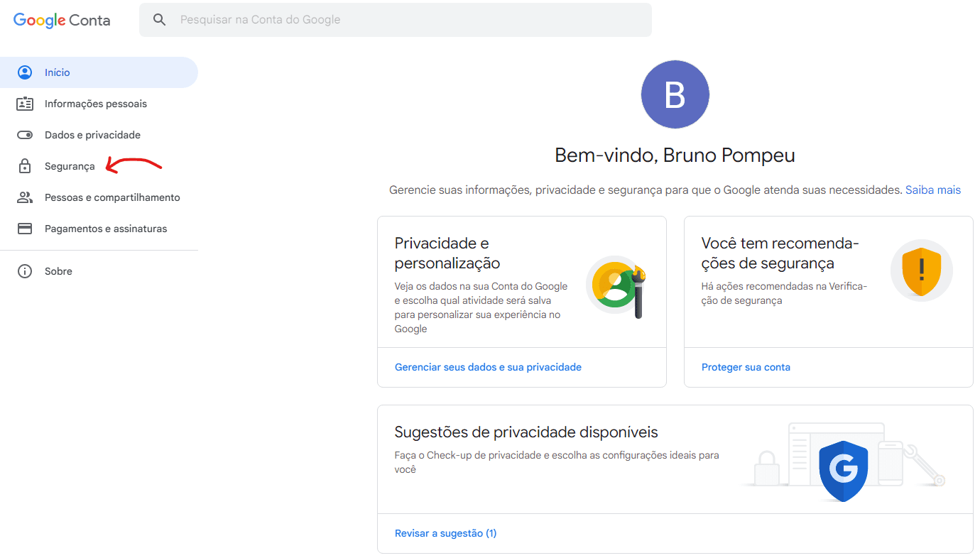Click Revisar a sugestão (1) link
This screenshot has height=558, width=980.
coord(445,533)
